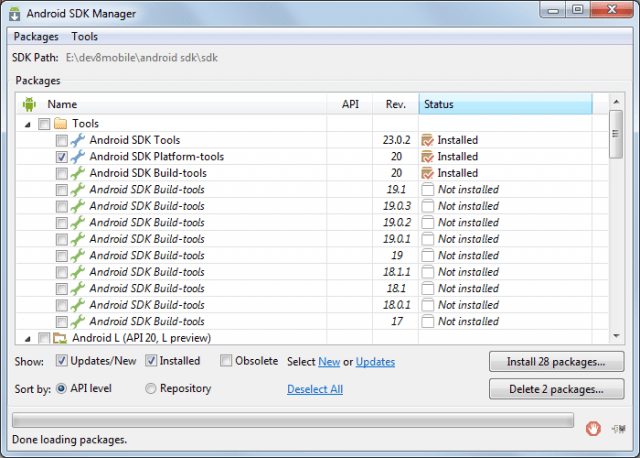The width and height of the screenshot is (640, 458).
Task: Click the wrench icon for Build-tools rev 19.0.3
Action: [x=78, y=206]
